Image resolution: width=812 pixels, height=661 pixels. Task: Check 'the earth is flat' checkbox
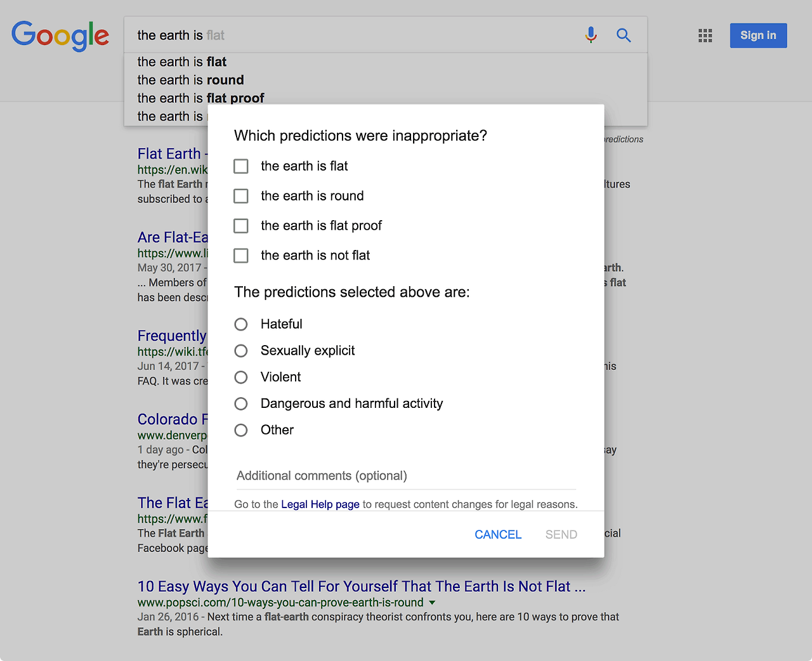click(241, 166)
